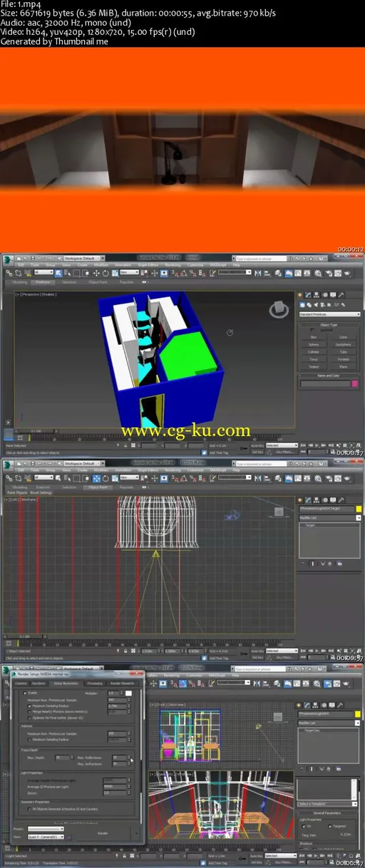Select the Torus primitive button
This screenshot has height=868, width=365.
click(314, 359)
